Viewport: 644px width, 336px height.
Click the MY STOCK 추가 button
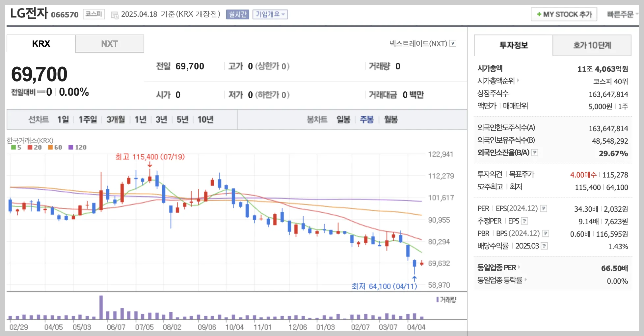pos(564,14)
